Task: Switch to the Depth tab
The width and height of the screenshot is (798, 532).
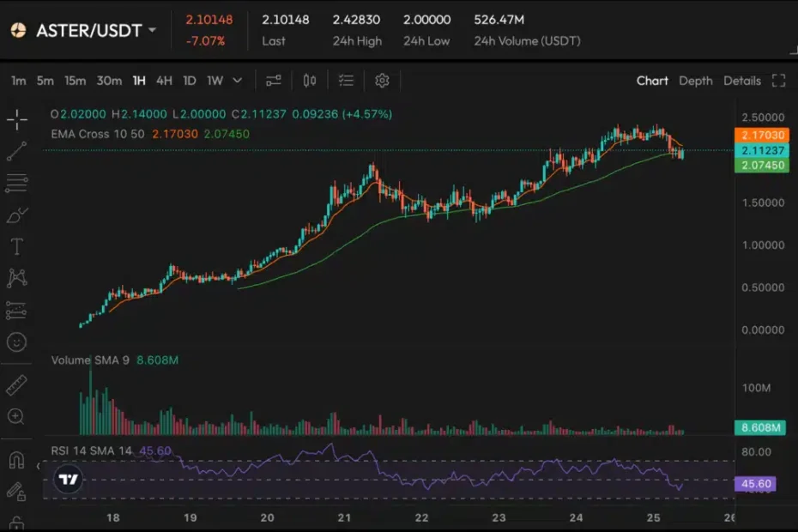Action: (x=695, y=81)
